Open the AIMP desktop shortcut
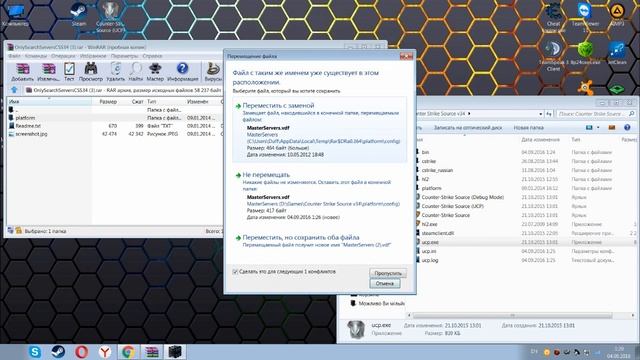Screen dimensions: 640x360 point(617,14)
